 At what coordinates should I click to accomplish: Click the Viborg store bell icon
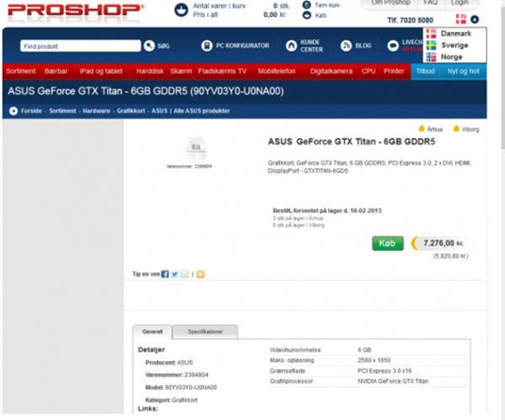point(456,129)
